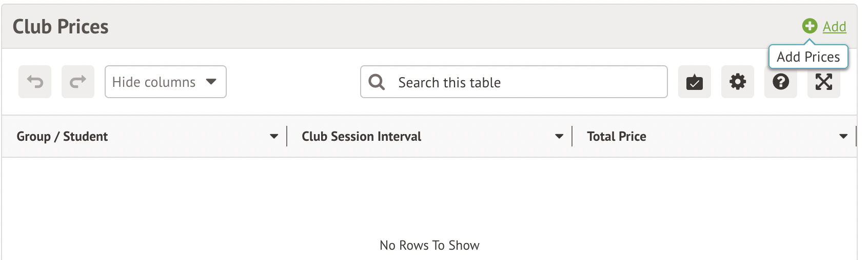Click the magnifying glass search icon
Viewport: 868px width, 260px height.
click(x=377, y=82)
